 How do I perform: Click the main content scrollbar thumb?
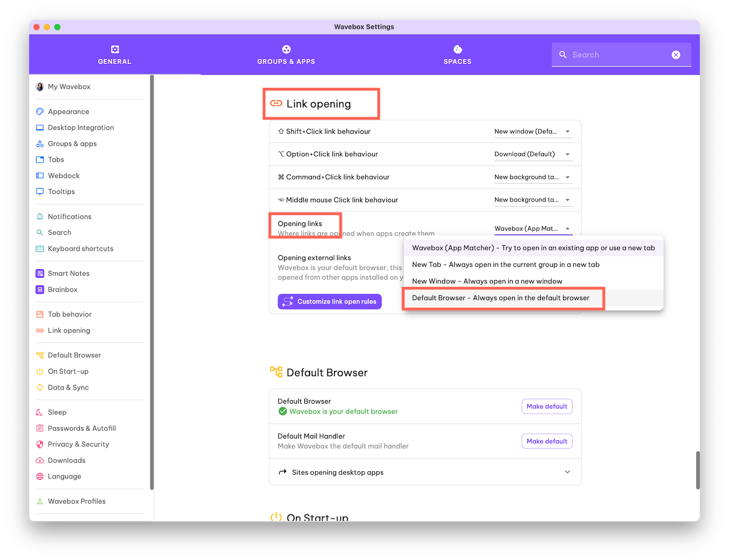click(x=698, y=470)
